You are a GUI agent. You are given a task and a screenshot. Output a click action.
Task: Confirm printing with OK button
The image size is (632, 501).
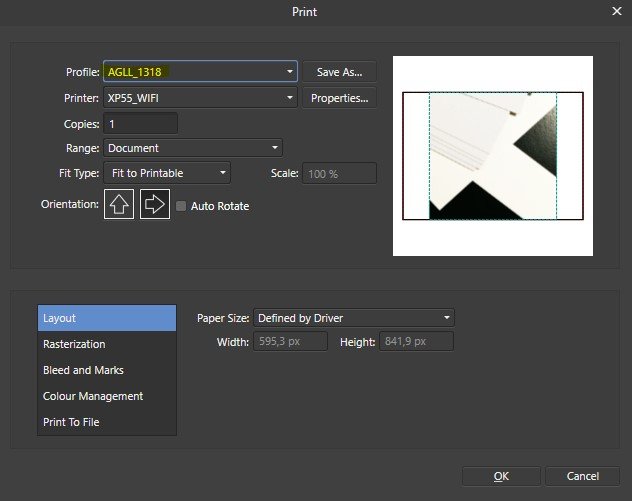tap(501, 476)
